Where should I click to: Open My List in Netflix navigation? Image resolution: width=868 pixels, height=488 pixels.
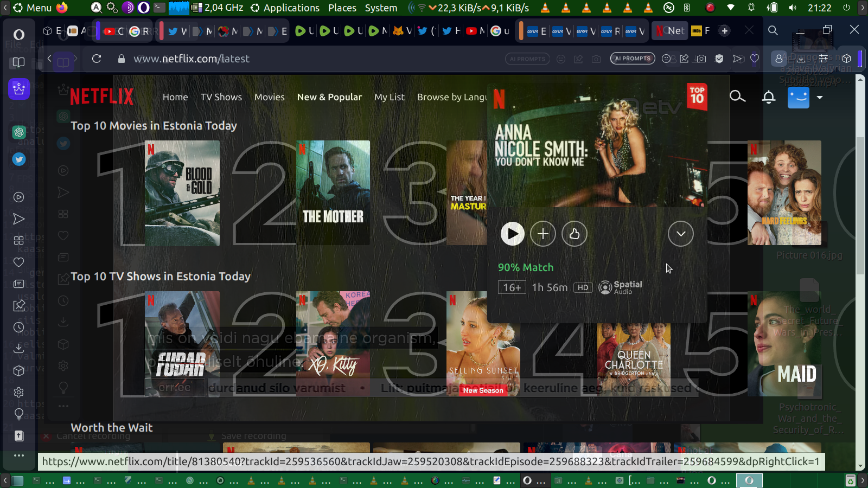pyautogui.click(x=390, y=97)
